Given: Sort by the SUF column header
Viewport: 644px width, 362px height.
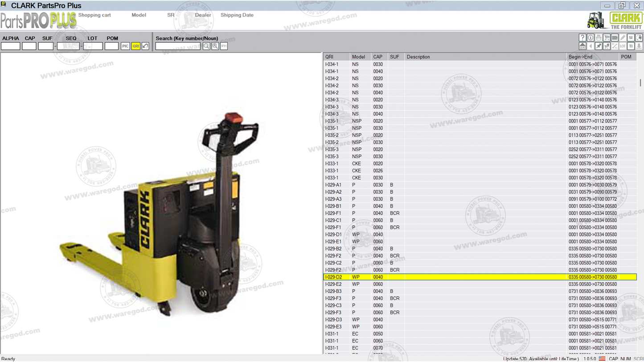Looking at the screenshot, I should (x=396, y=57).
